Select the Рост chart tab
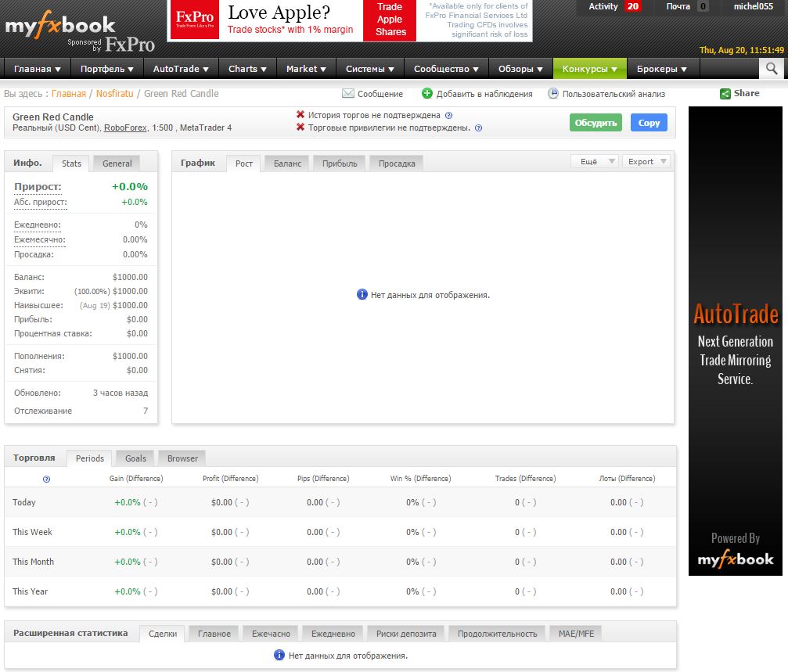 243,164
